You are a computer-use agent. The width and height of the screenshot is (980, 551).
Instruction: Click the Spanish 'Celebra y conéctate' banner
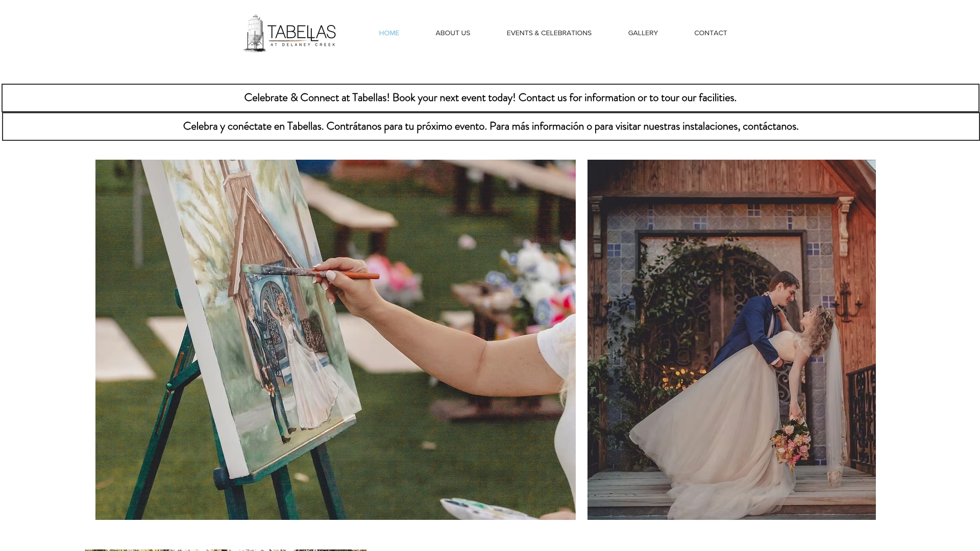(491, 127)
